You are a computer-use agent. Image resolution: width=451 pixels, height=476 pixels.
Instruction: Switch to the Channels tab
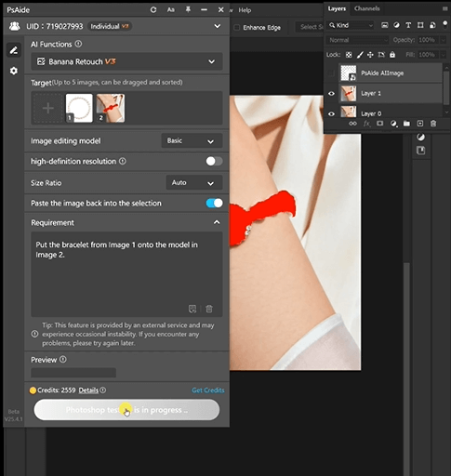[x=367, y=8]
